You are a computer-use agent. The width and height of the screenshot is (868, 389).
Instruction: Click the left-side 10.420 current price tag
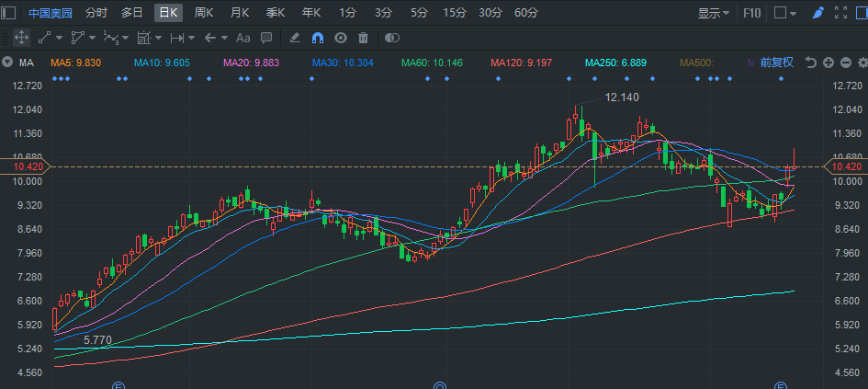(25, 166)
